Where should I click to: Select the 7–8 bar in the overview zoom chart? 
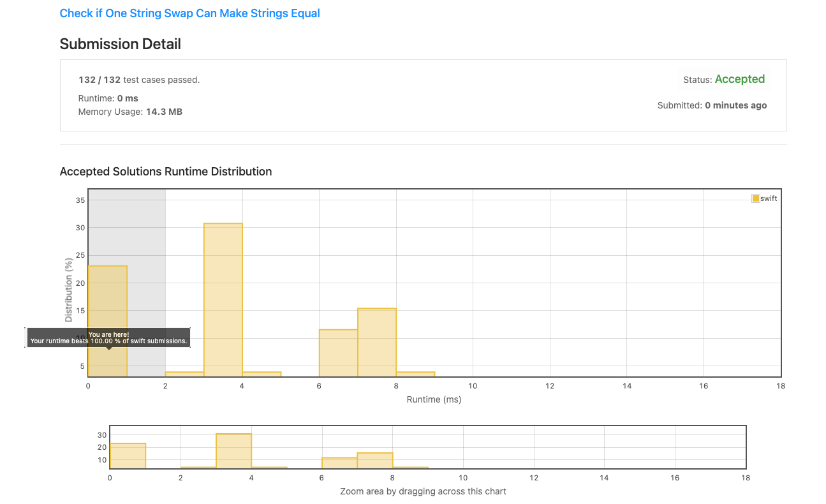click(375, 461)
